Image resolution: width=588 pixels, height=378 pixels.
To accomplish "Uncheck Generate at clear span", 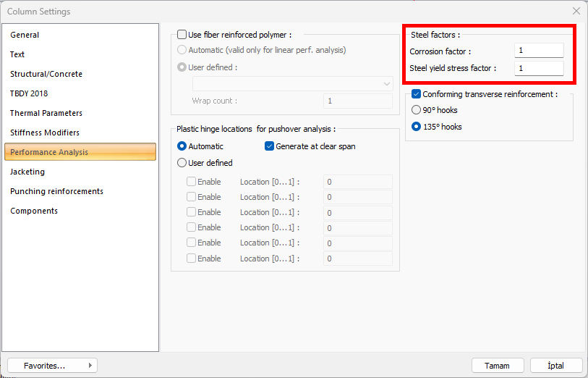I will 270,146.
